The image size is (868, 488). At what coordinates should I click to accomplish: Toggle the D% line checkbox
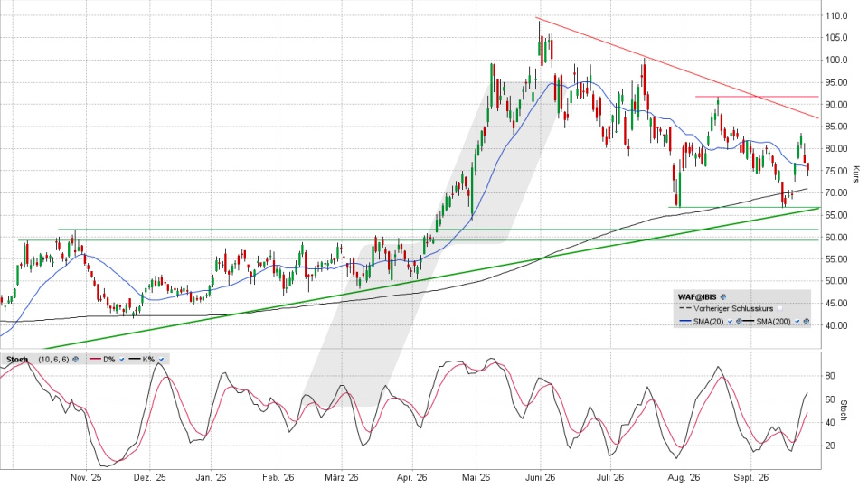pyautogui.click(x=122, y=360)
